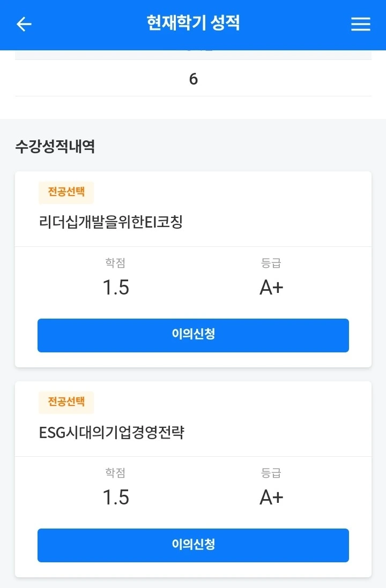Viewport: 386px width, 588px height.
Task: Tap the back arrow in header
Action: (x=24, y=24)
